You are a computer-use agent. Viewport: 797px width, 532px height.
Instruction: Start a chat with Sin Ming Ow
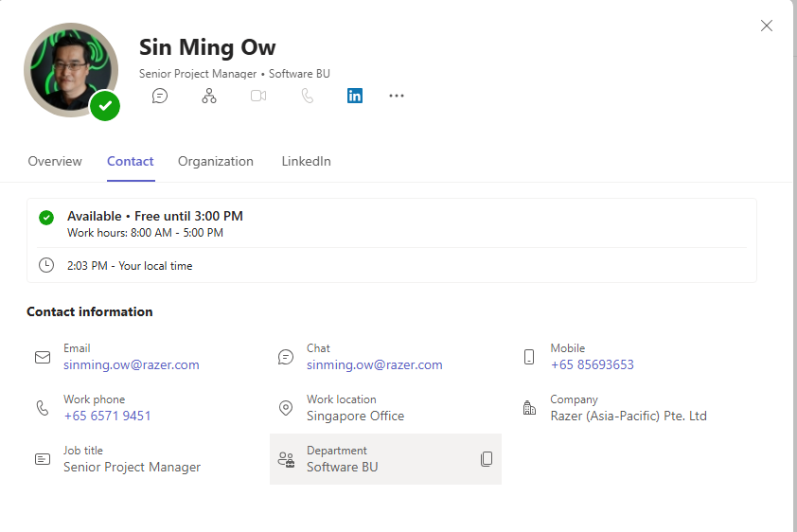coord(160,96)
